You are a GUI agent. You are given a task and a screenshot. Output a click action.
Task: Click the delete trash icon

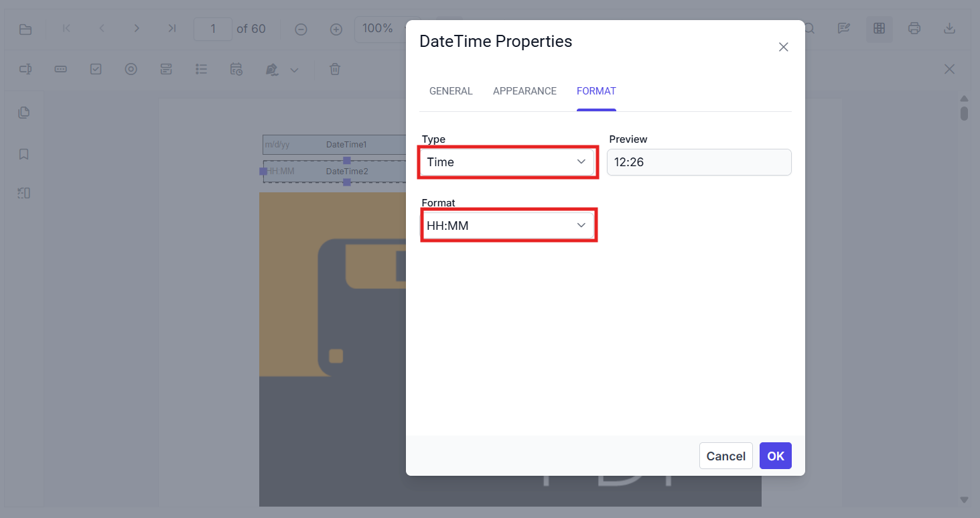coord(335,69)
